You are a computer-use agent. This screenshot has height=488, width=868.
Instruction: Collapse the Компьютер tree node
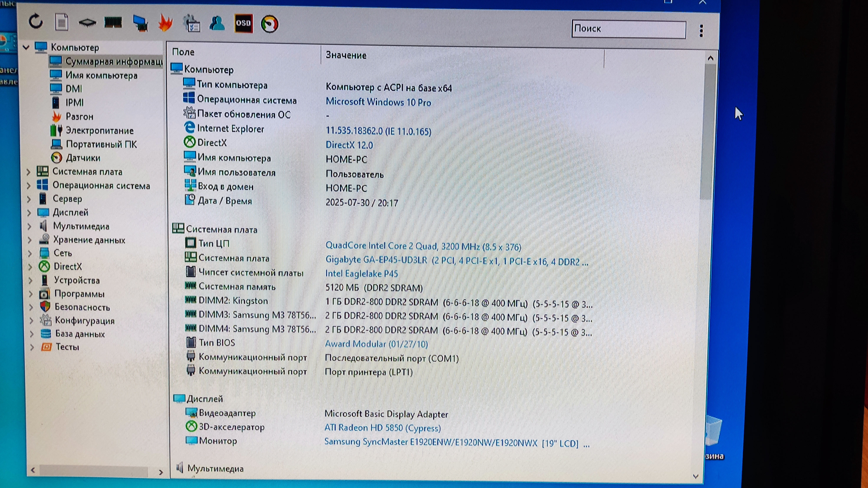click(x=26, y=47)
